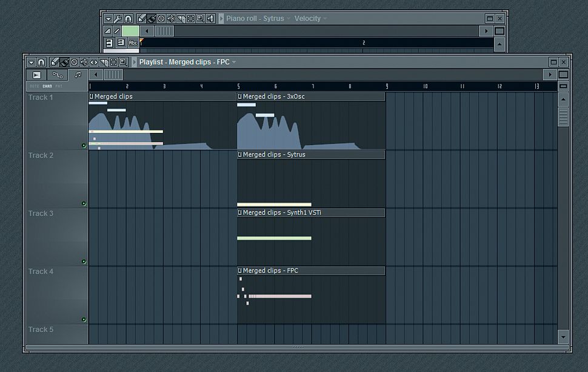Viewport: 588px width, 372px height.
Task: Mute Track 3 with its green dot
Action: point(84,262)
